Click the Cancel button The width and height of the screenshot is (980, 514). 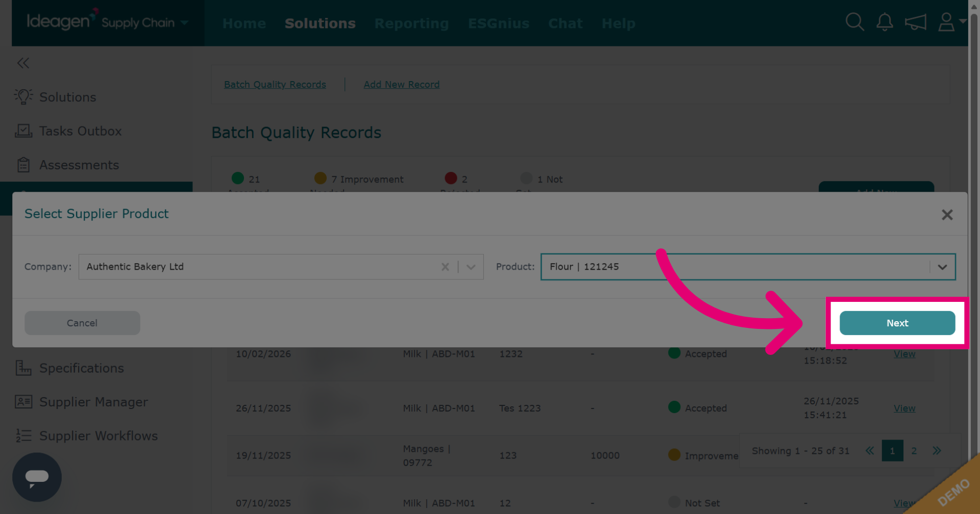pos(82,323)
